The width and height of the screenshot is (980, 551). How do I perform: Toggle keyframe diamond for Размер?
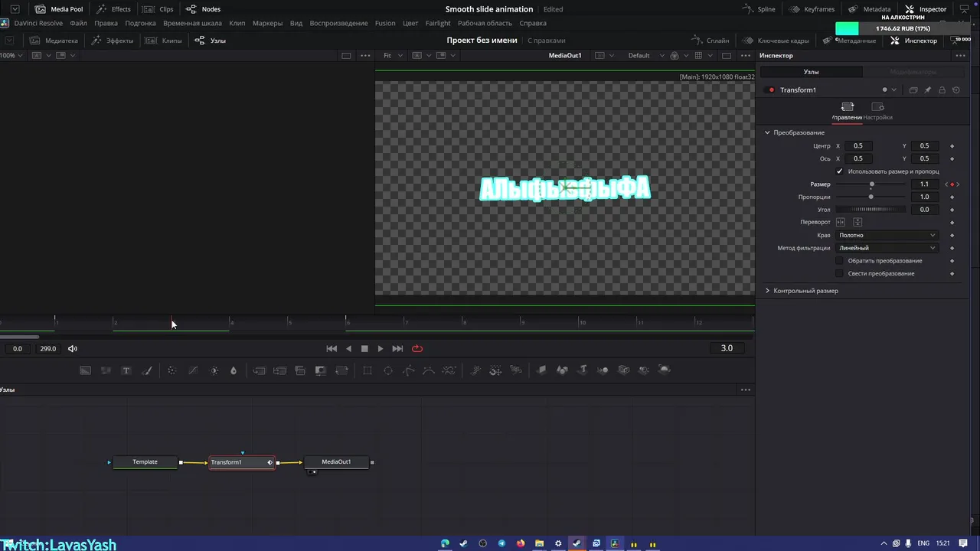click(x=952, y=184)
